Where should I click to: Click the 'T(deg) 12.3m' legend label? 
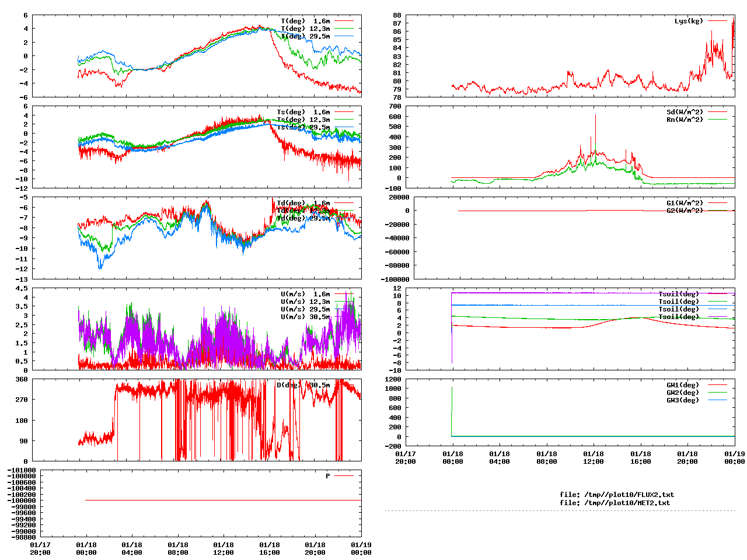tap(305, 29)
